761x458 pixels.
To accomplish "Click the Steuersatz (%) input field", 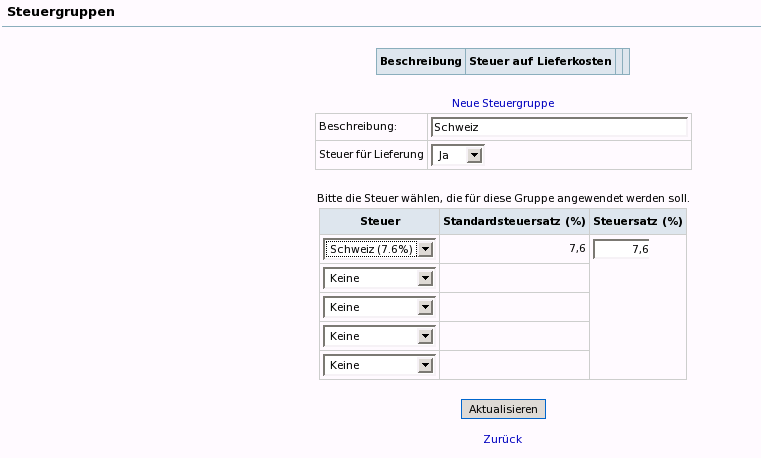I will tap(622, 249).
